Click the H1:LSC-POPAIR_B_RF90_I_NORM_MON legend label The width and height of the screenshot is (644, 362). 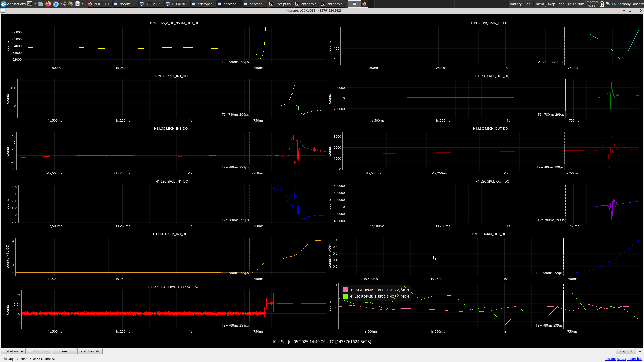(x=379, y=296)
